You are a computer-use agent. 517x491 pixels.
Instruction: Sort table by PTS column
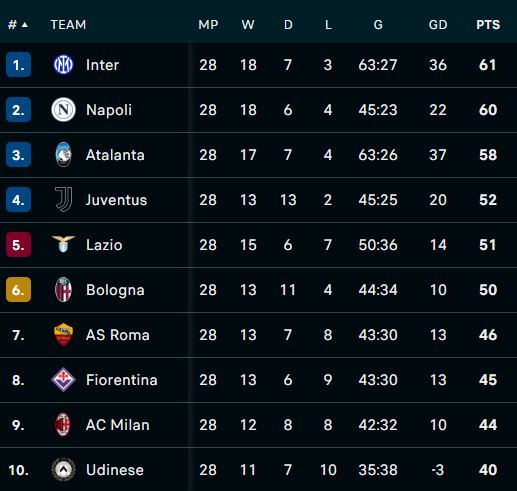[488, 24]
